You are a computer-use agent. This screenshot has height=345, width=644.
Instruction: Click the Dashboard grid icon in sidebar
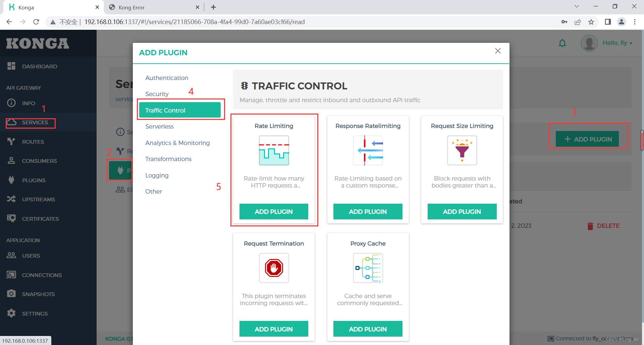point(11,66)
